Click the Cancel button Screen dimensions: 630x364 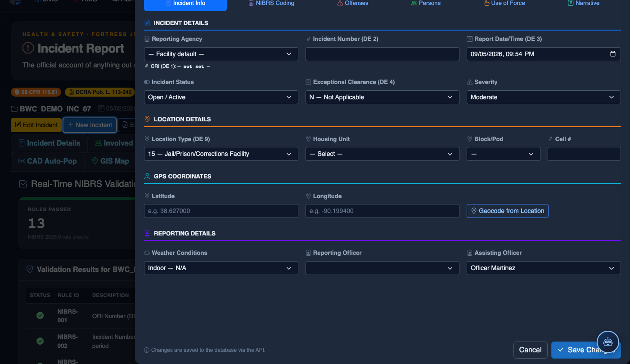point(530,350)
